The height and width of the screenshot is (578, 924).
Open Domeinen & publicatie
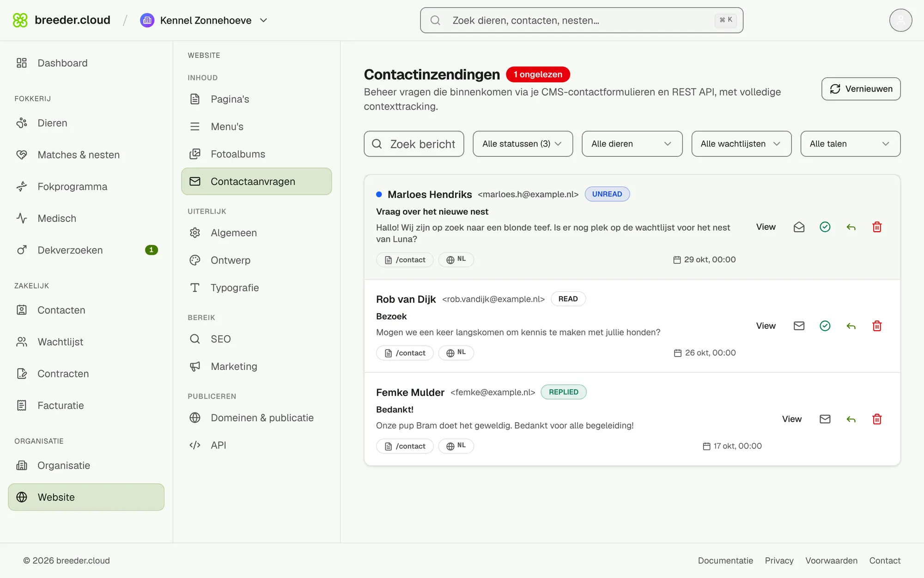(x=256, y=418)
